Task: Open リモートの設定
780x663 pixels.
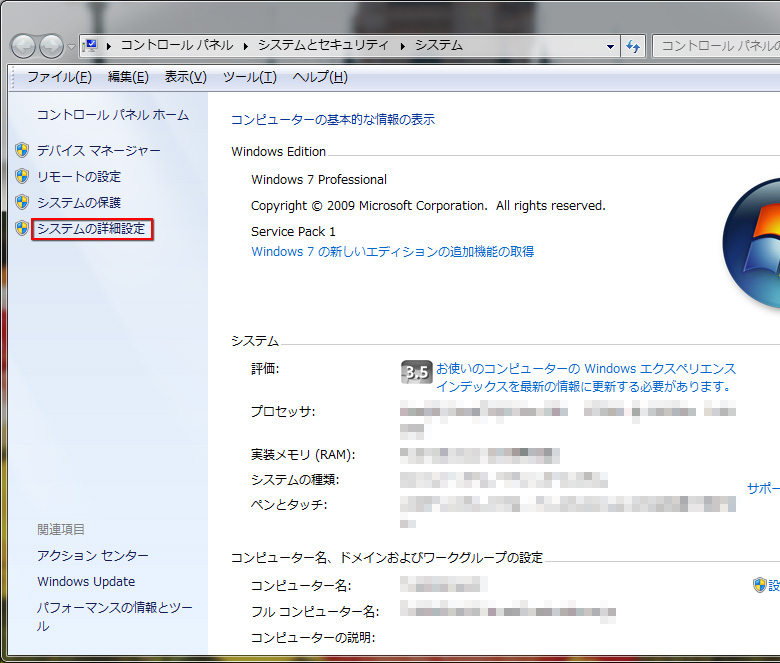Action: coord(79,177)
